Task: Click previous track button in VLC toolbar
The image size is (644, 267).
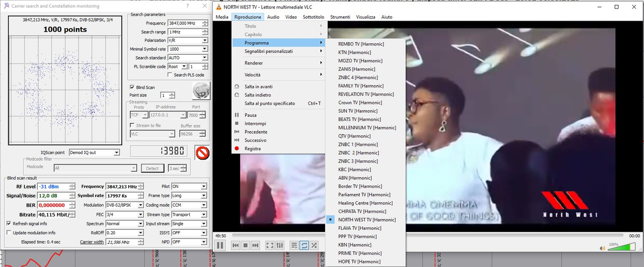Action: point(235,245)
